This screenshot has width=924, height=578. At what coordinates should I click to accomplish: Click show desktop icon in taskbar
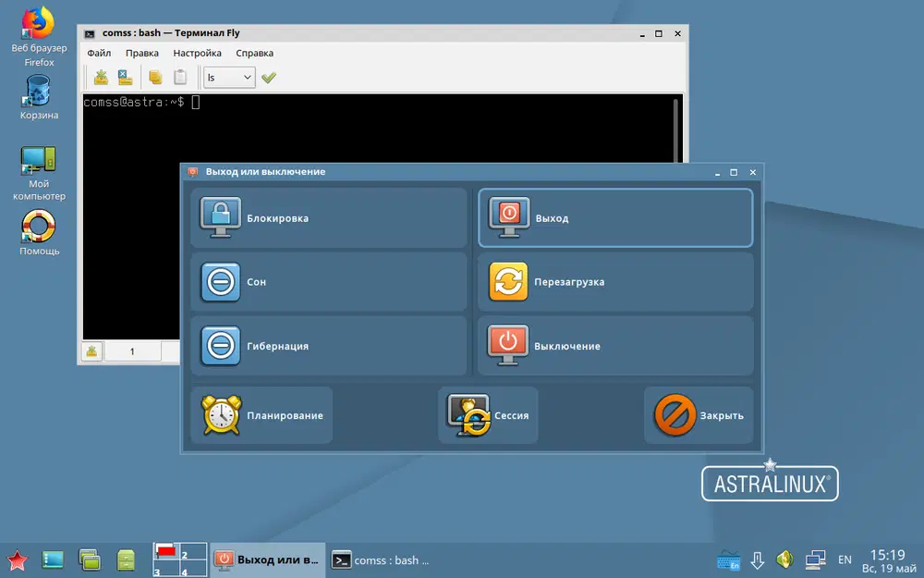click(53, 560)
